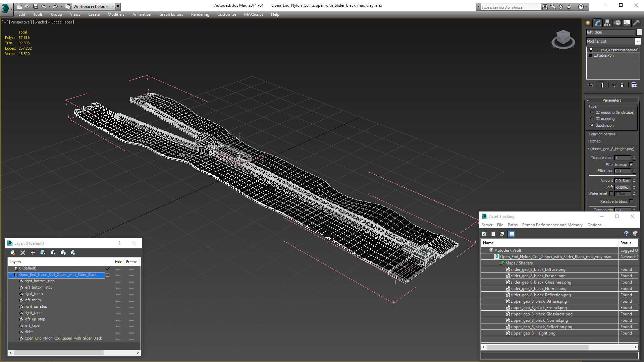Click the Redo arrow icon
The height and width of the screenshot is (362, 644).
(x=55, y=6)
